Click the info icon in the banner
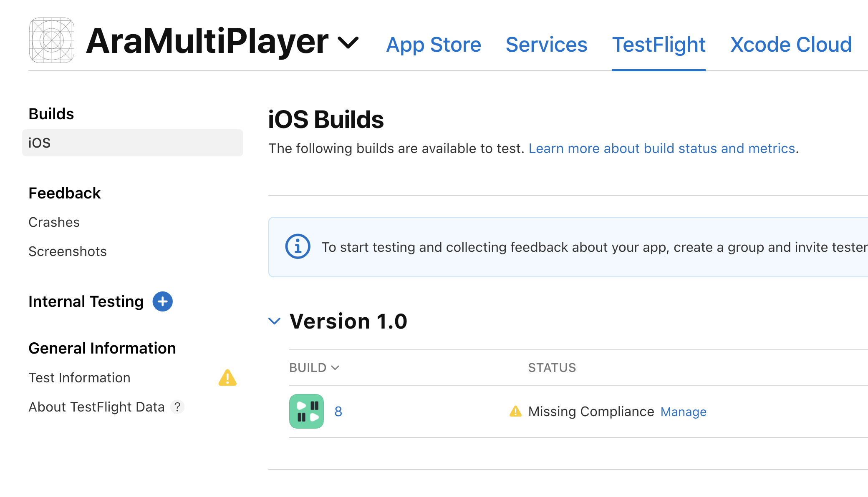Image resolution: width=868 pixels, height=497 pixels. (298, 247)
